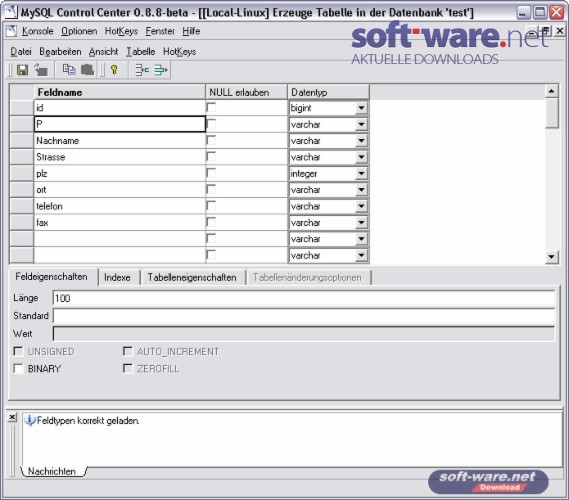
Task: Enable the BINARY checkbox
Action: click(x=18, y=368)
